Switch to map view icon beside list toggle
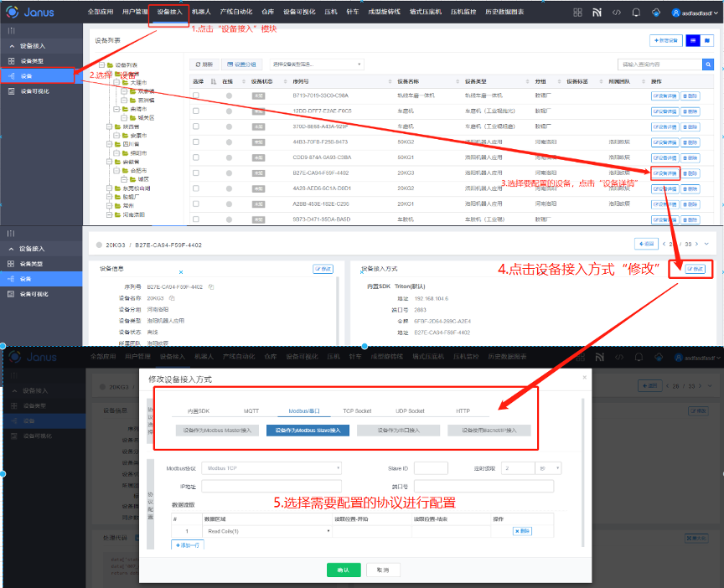724x588 pixels. (x=707, y=40)
